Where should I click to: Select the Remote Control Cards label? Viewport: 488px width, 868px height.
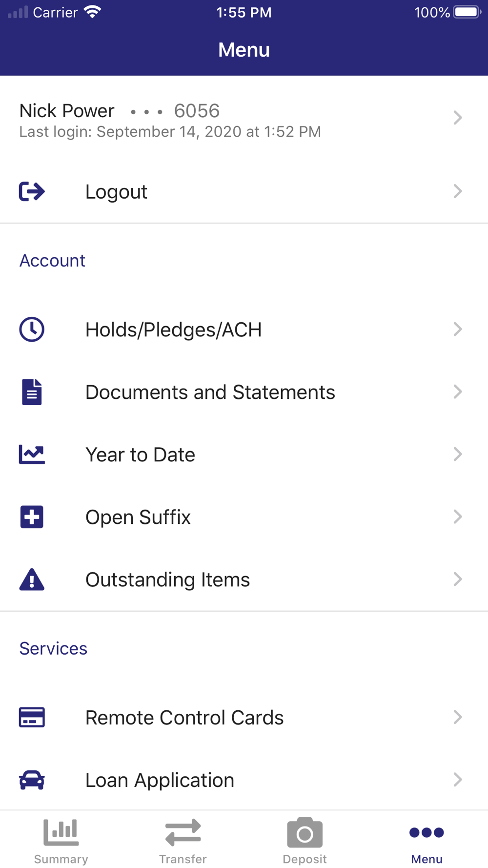pyautogui.click(x=184, y=718)
